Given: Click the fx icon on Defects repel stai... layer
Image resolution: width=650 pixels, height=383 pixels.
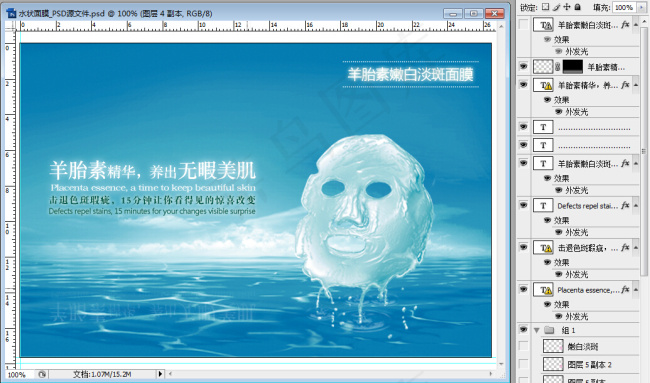Looking at the screenshot, I should [x=625, y=205].
